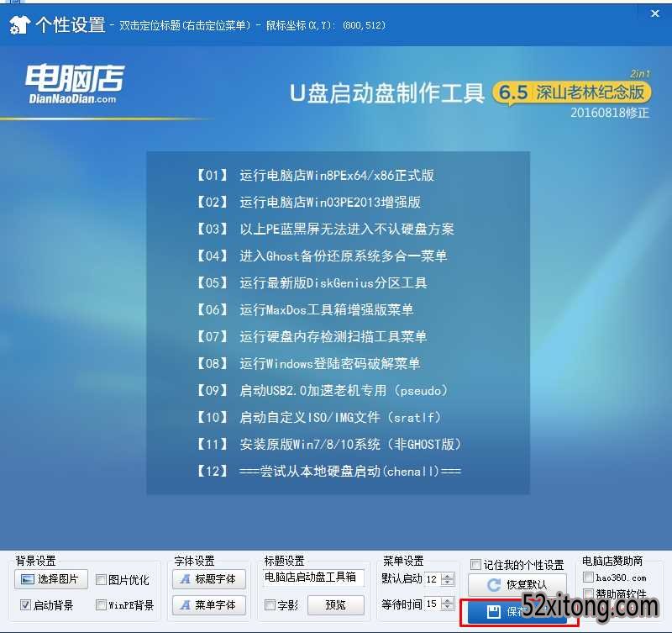The height and width of the screenshot is (633, 672).
Task: Click the 标题设置 title text field
Action: point(313,578)
